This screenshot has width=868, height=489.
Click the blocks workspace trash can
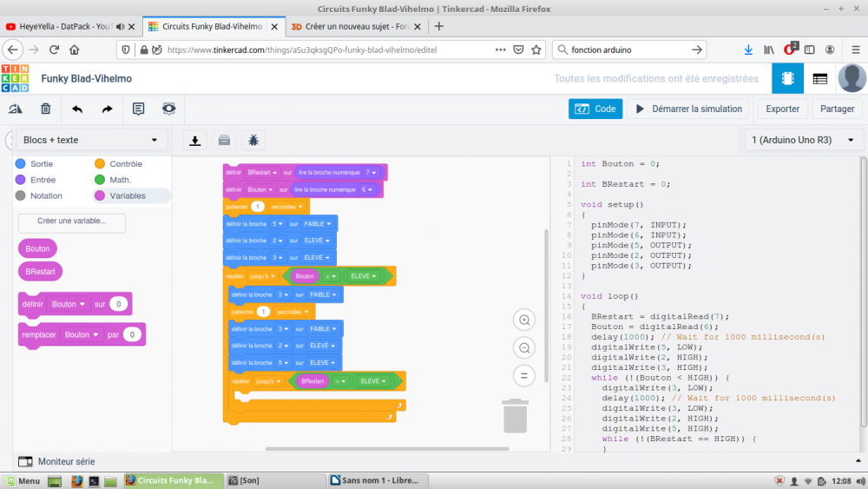click(515, 415)
